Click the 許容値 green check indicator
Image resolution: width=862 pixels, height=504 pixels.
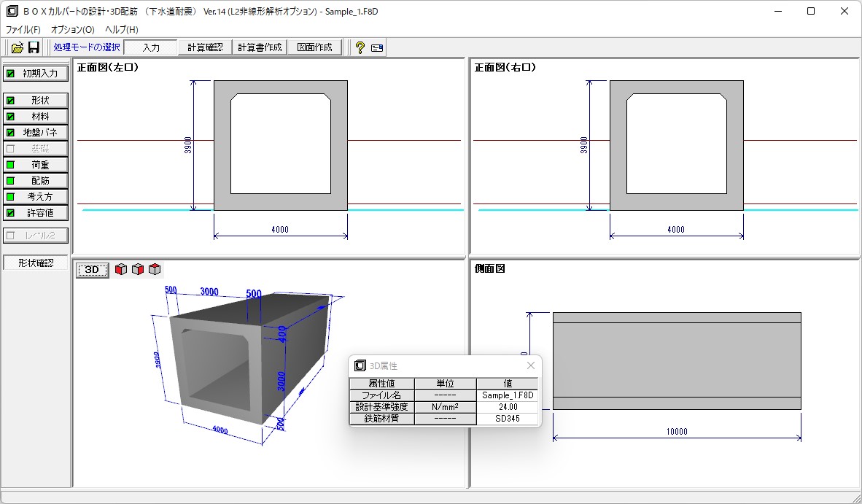[10, 213]
